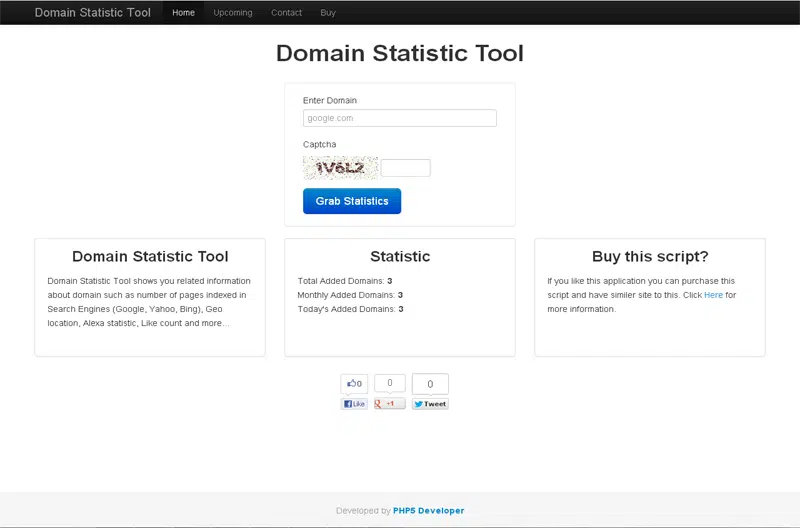Click the Captcha answer input box
Image resolution: width=800 pixels, height=528 pixels.
coord(405,168)
